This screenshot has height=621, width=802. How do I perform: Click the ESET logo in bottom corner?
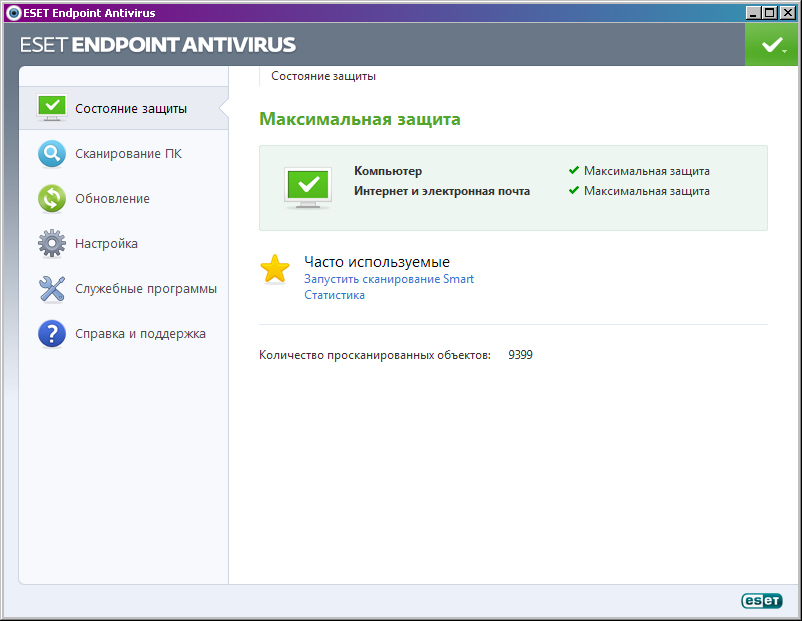click(762, 601)
